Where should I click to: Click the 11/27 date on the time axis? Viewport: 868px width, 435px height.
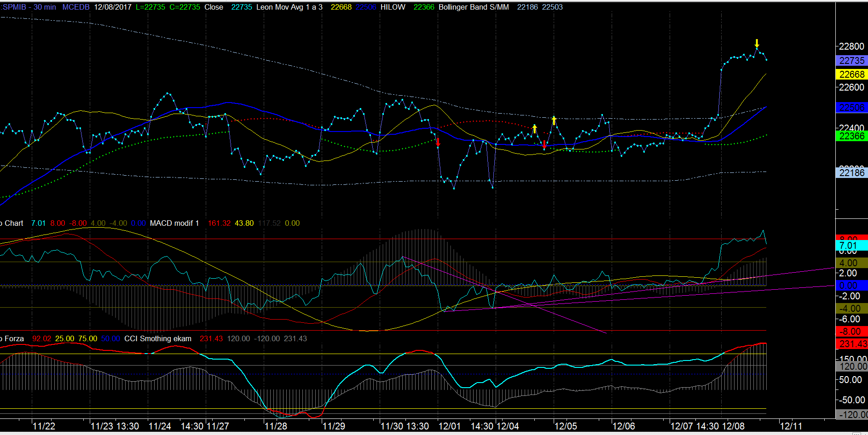tap(218, 426)
